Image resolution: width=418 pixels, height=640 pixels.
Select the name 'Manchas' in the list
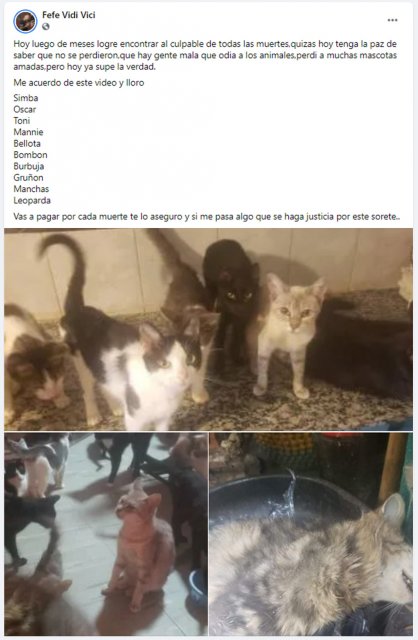pyautogui.click(x=31, y=189)
